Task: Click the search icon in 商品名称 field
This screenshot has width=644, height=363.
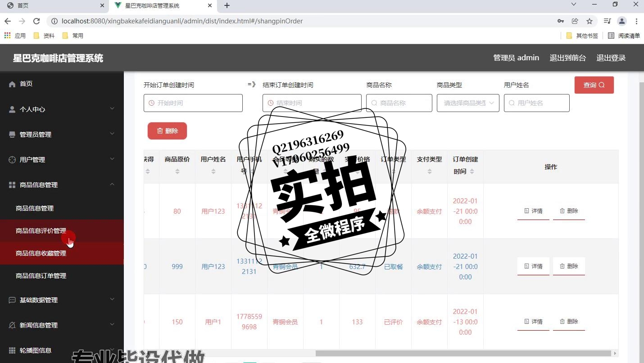Action: coord(374,103)
